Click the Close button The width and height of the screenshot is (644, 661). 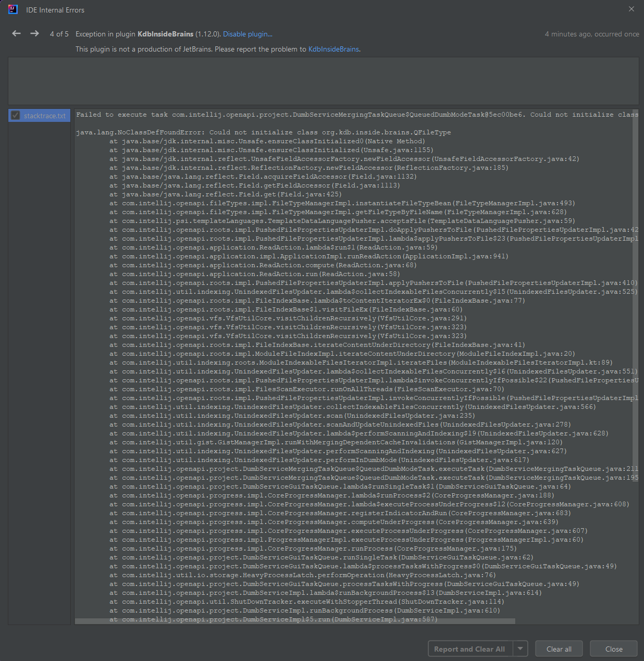point(614,648)
